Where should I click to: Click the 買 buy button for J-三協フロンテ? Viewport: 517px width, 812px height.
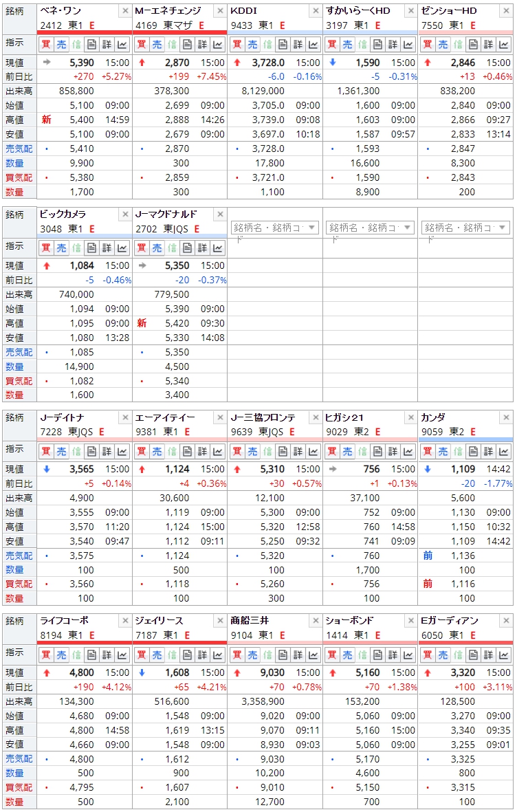(x=237, y=452)
